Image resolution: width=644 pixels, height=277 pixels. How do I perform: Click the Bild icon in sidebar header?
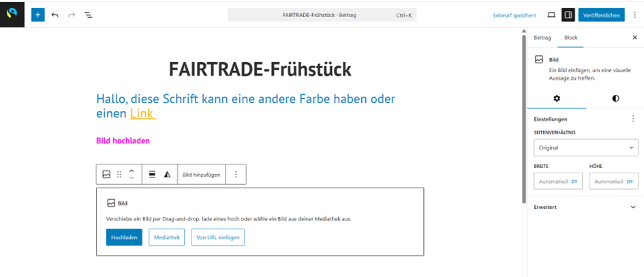click(539, 59)
